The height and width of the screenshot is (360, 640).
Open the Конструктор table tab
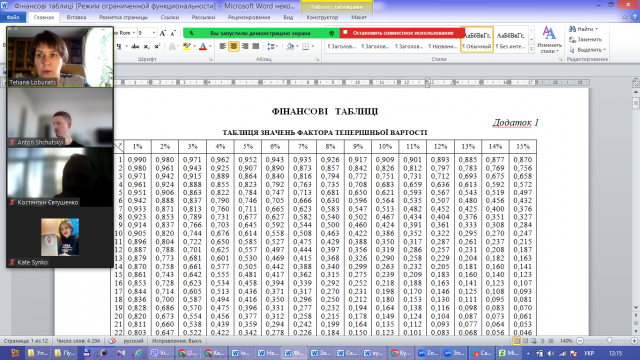[x=322, y=18]
